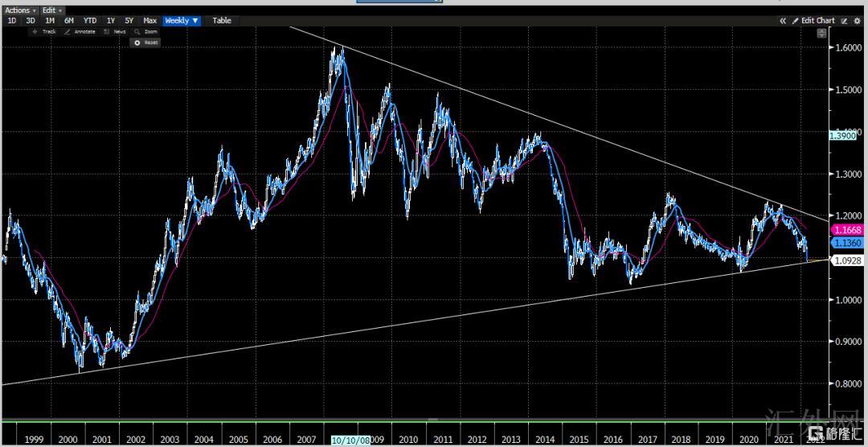The width and height of the screenshot is (868, 447).
Task: Set range to 6M
Action: 69,20
